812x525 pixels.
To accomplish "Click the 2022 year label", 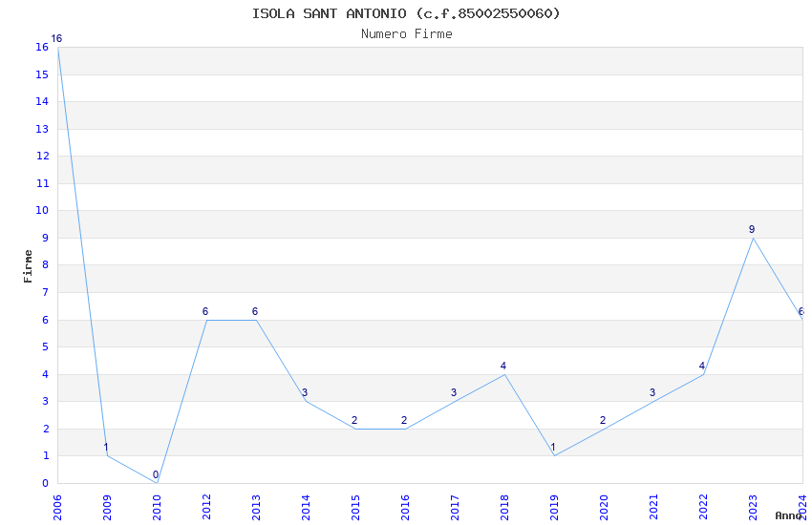I will point(703,508).
